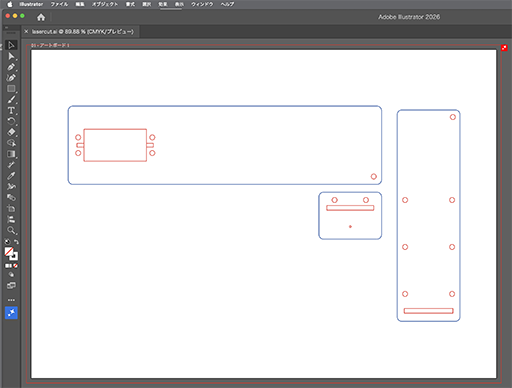The image size is (512, 388).
Task: Select the tool icon directly below the Artboard tool
Action: pos(11,219)
